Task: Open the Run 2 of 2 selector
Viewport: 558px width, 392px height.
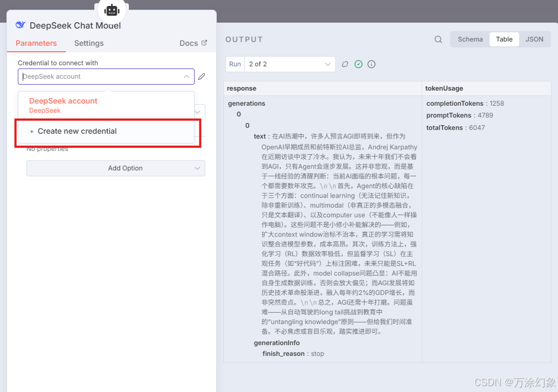Action: coord(290,64)
